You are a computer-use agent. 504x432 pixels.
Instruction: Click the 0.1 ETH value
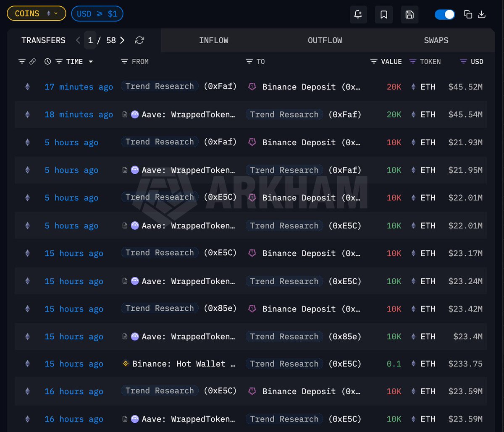(394, 364)
